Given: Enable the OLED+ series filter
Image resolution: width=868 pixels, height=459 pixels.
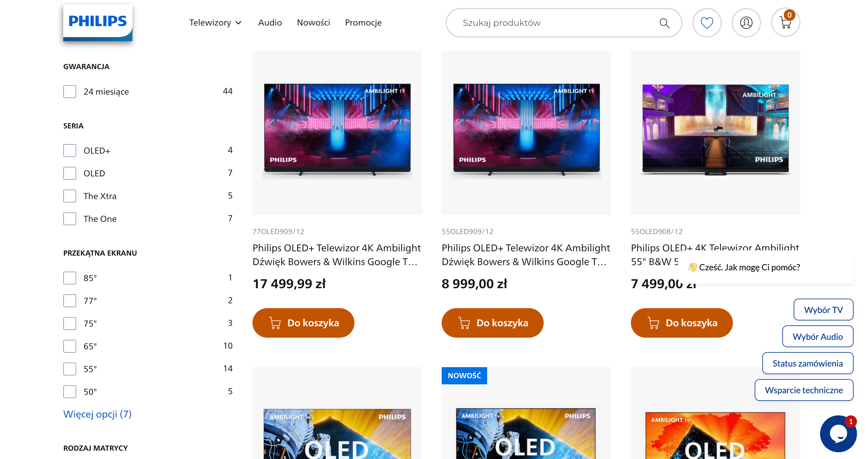Looking at the screenshot, I should [x=70, y=150].
